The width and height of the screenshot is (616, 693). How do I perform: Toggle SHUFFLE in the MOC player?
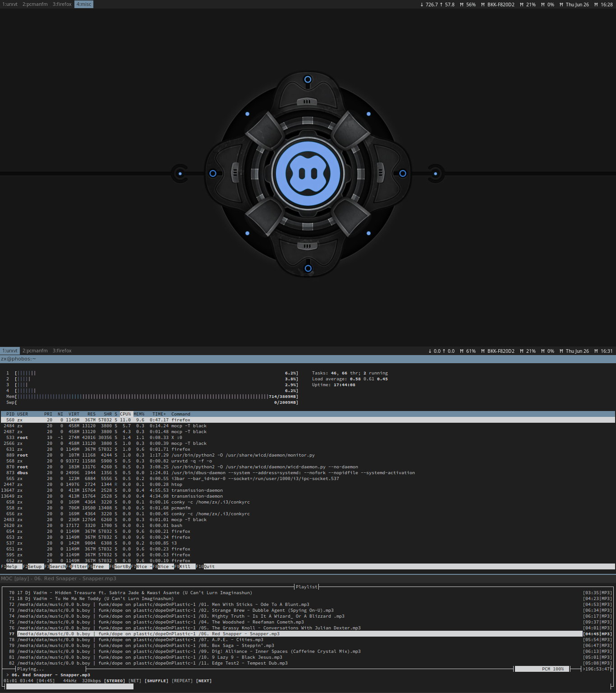[156, 681]
